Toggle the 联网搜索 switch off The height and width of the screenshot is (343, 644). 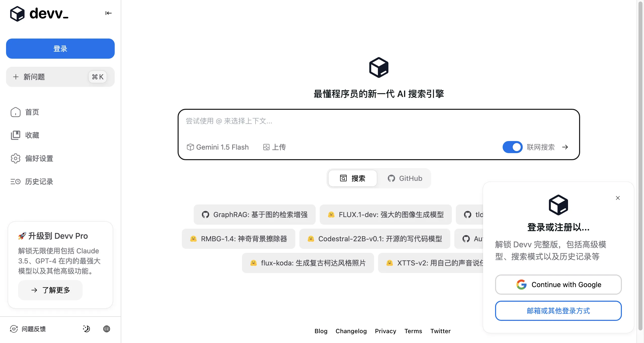pyautogui.click(x=512, y=147)
